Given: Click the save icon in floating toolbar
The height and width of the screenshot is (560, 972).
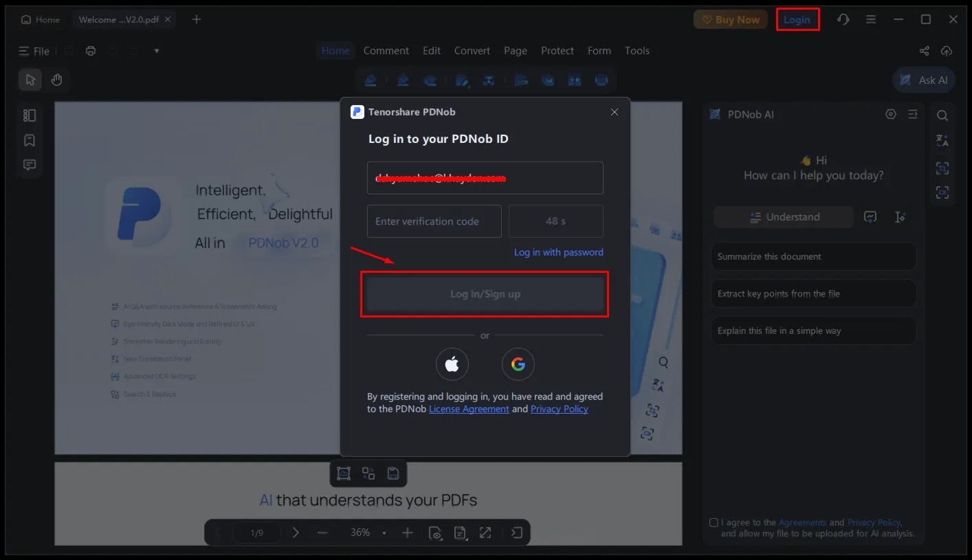Looking at the screenshot, I should [x=393, y=473].
